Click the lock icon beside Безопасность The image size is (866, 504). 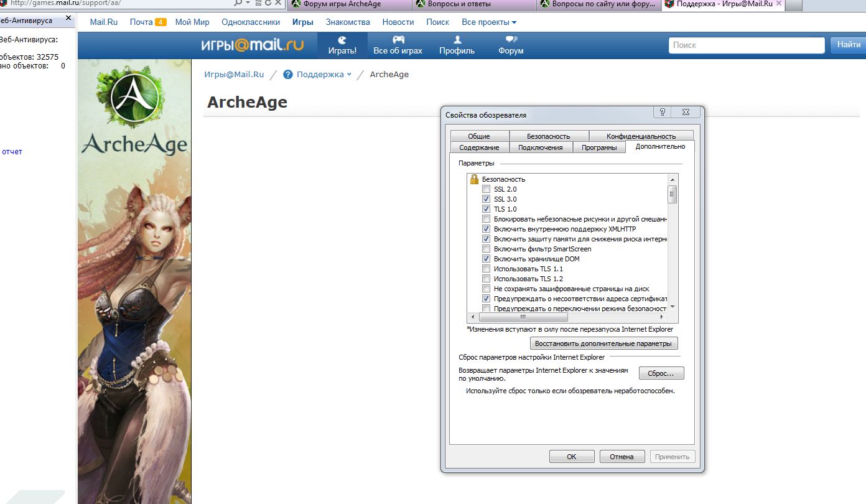[474, 179]
